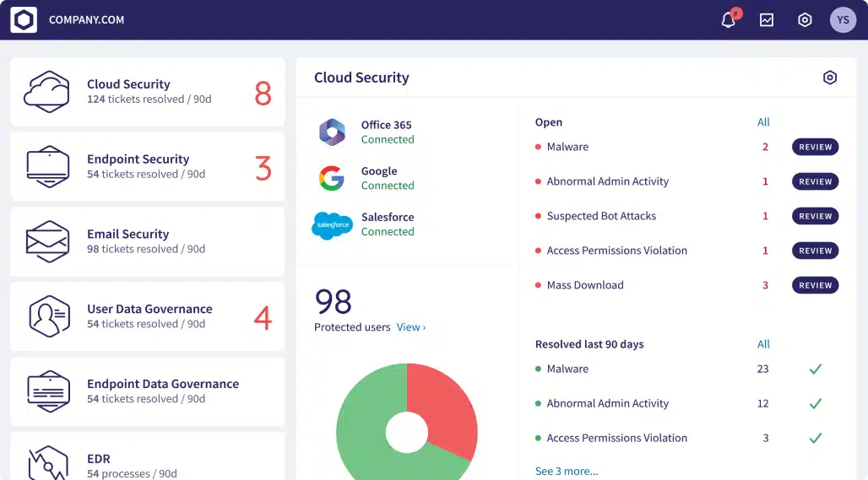Click the Office 365 logo
The width and height of the screenshot is (868, 480).
(332, 132)
